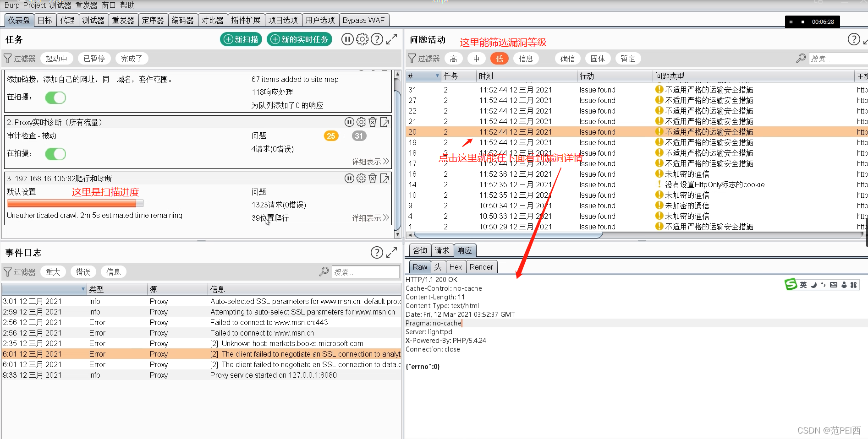
Task: Pause all tasks with the pause icon
Action: pos(347,39)
